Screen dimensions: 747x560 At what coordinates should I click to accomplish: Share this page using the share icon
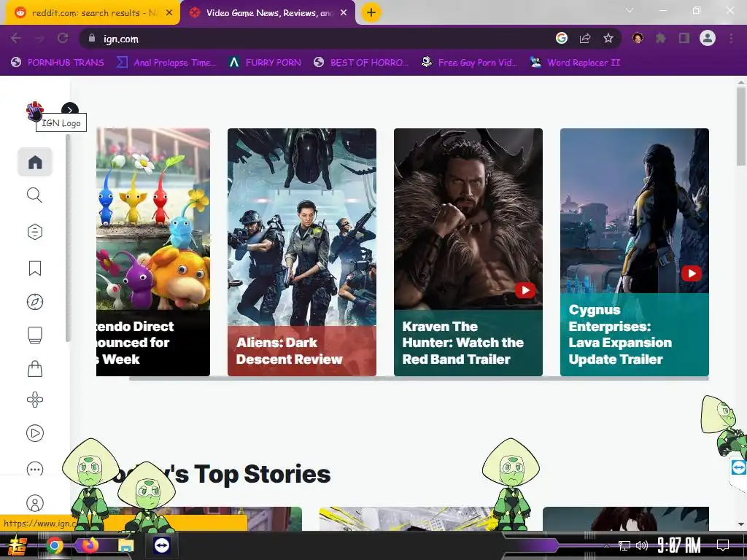585,39
